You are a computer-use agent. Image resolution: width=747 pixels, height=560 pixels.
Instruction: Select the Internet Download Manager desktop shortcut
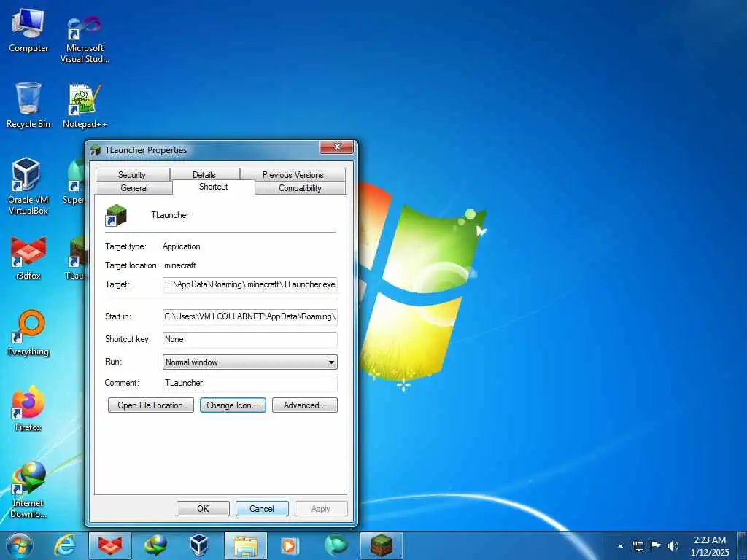[x=28, y=490]
